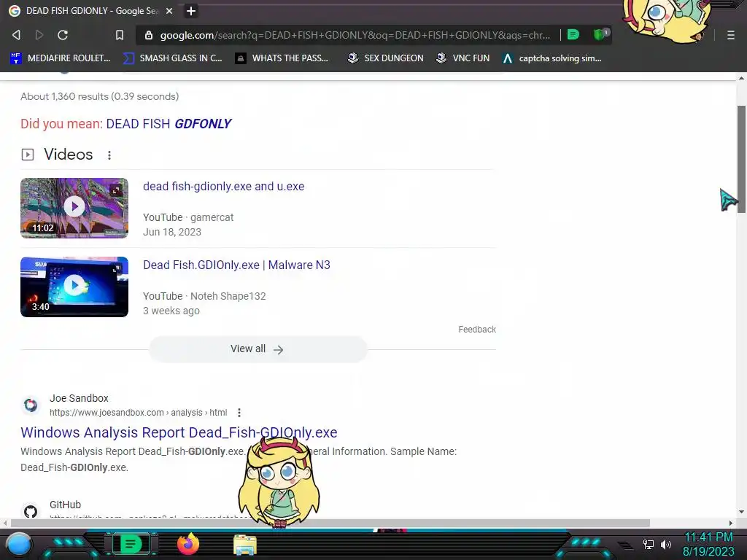This screenshot has height=560, width=747.
Task: Click the GitHub favicon icon
Action: (31, 511)
